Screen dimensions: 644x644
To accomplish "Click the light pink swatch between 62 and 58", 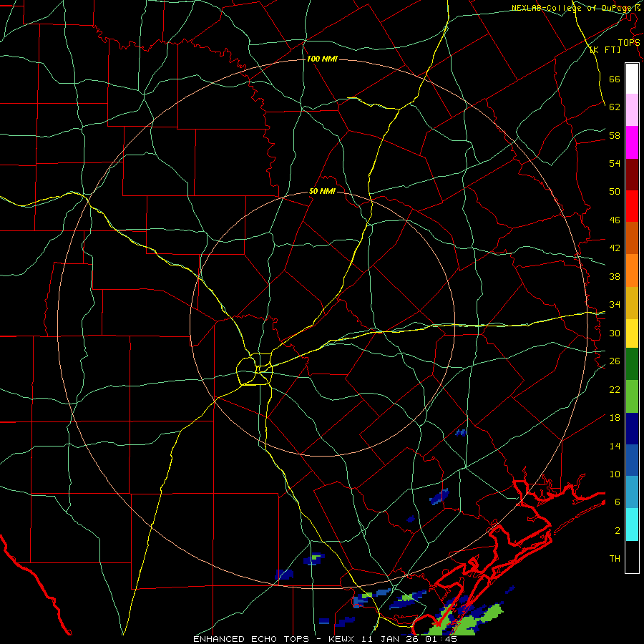I will pos(632,110).
